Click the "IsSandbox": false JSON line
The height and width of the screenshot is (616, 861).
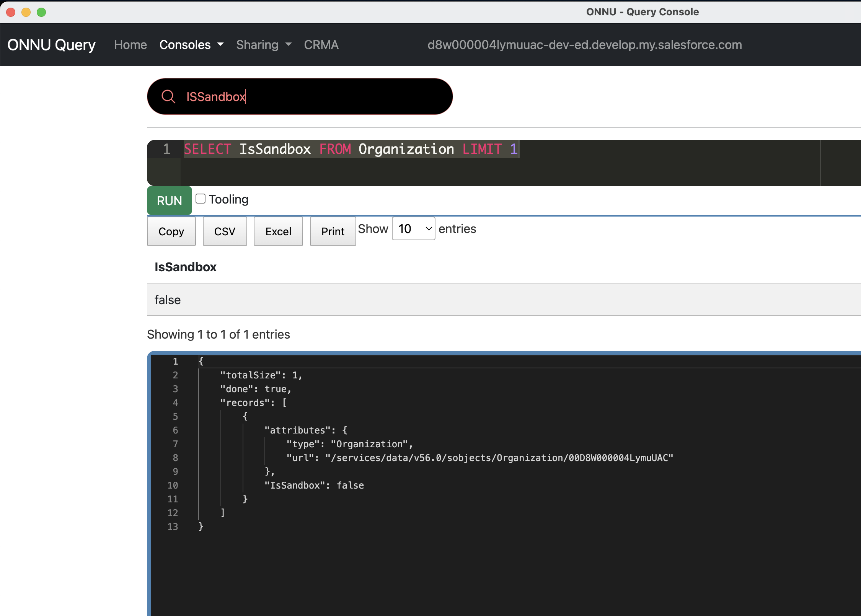314,485
